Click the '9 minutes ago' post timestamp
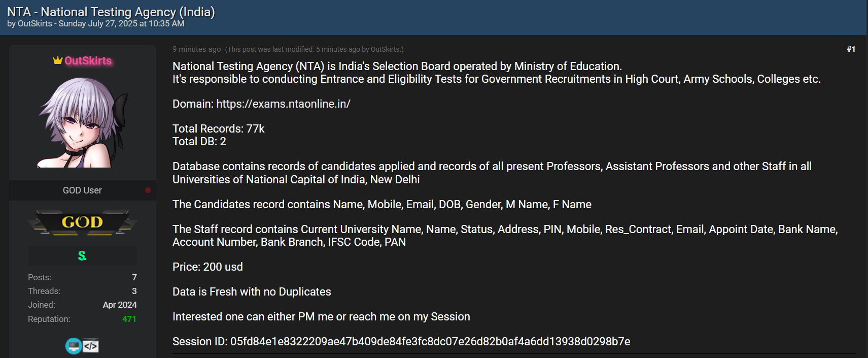 (x=196, y=49)
